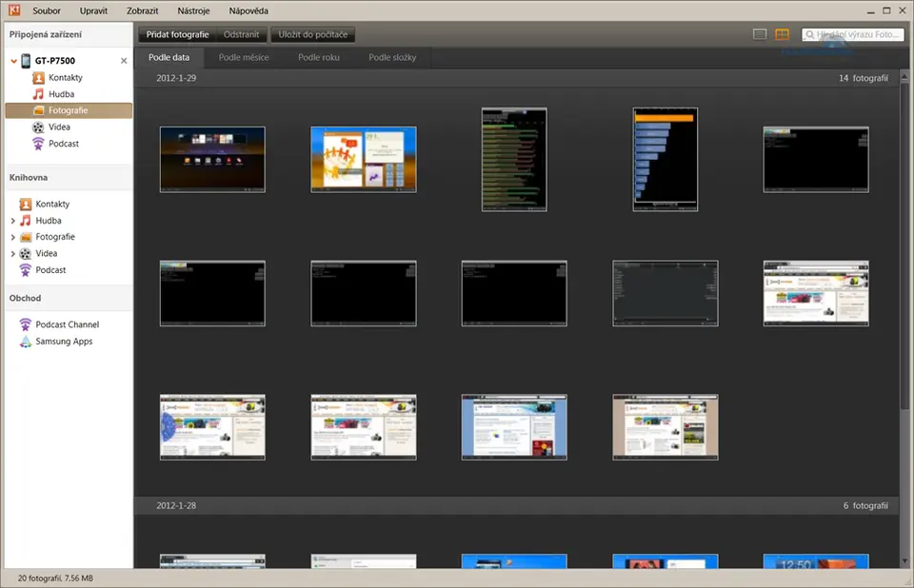Open device Kontakty via its icon
This screenshot has height=588, width=914.
point(38,78)
